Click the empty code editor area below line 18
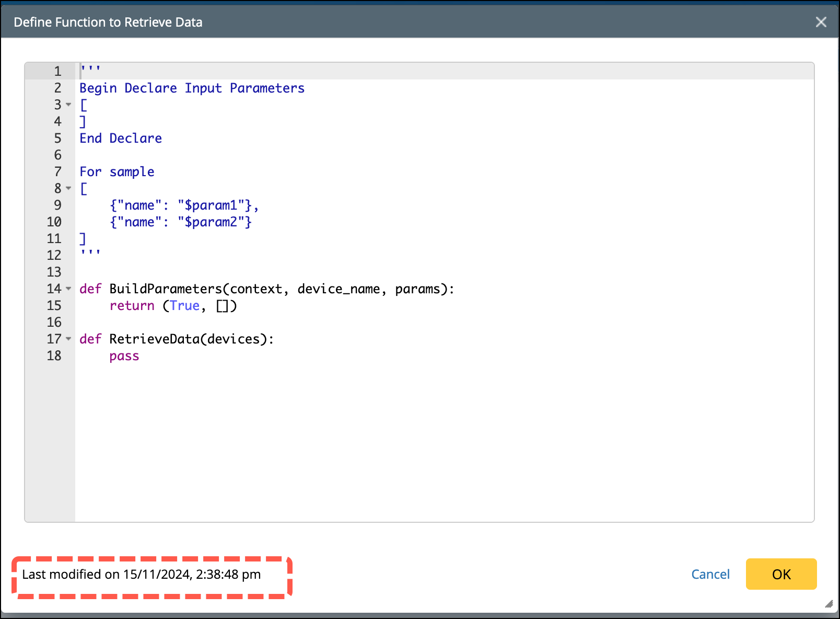840x619 pixels. (x=444, y=442)
